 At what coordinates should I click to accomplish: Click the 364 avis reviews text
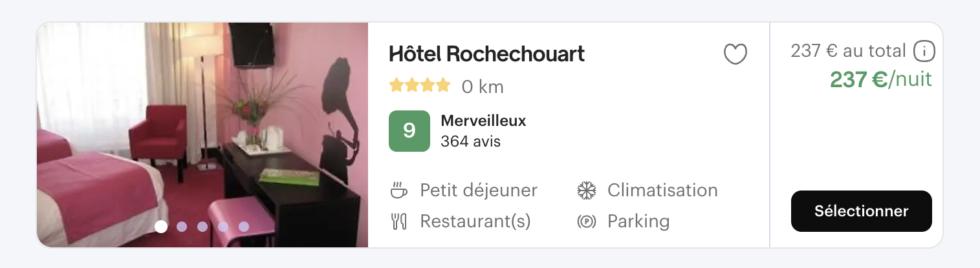click(470, 141)
